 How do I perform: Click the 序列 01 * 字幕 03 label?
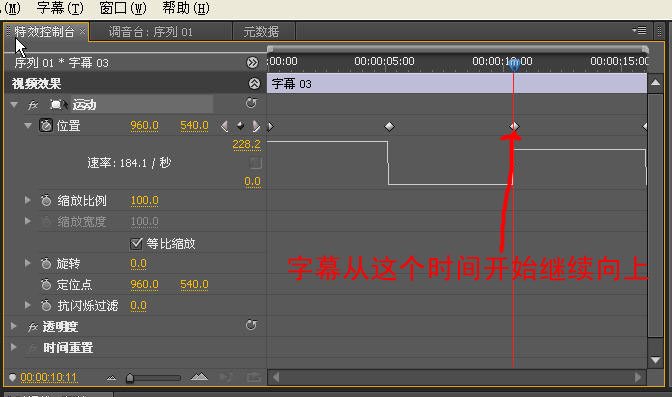pos(61,63)
